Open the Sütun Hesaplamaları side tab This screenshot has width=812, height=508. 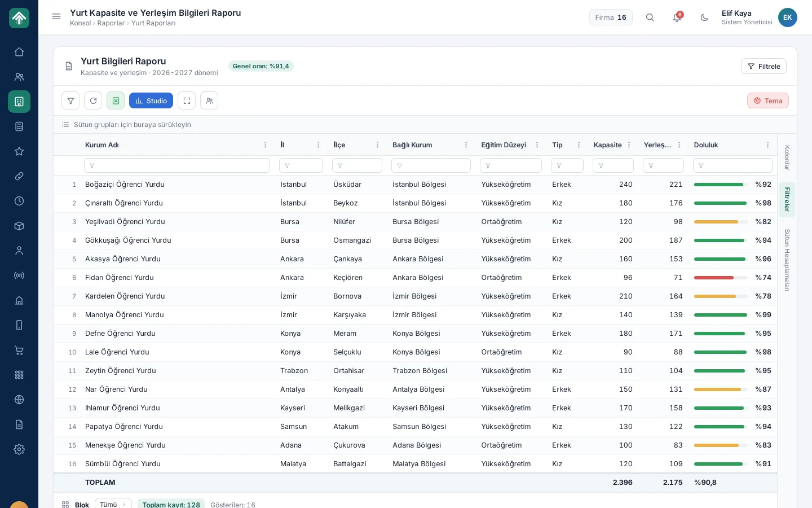[x=787, y=260]
